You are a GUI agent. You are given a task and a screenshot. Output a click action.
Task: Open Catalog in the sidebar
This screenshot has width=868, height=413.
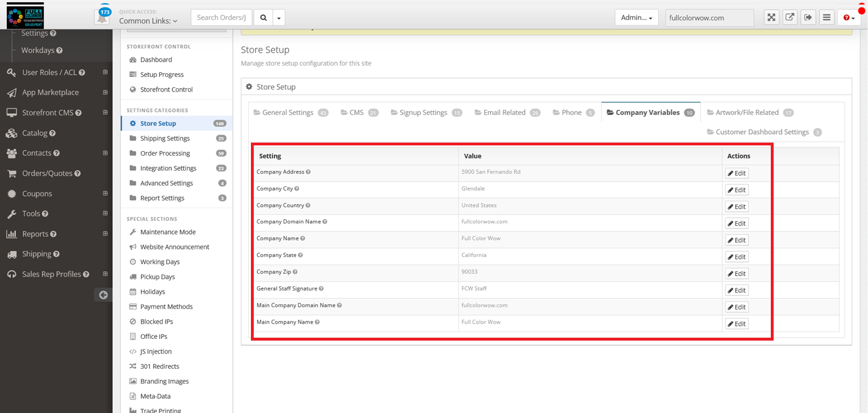34,133
